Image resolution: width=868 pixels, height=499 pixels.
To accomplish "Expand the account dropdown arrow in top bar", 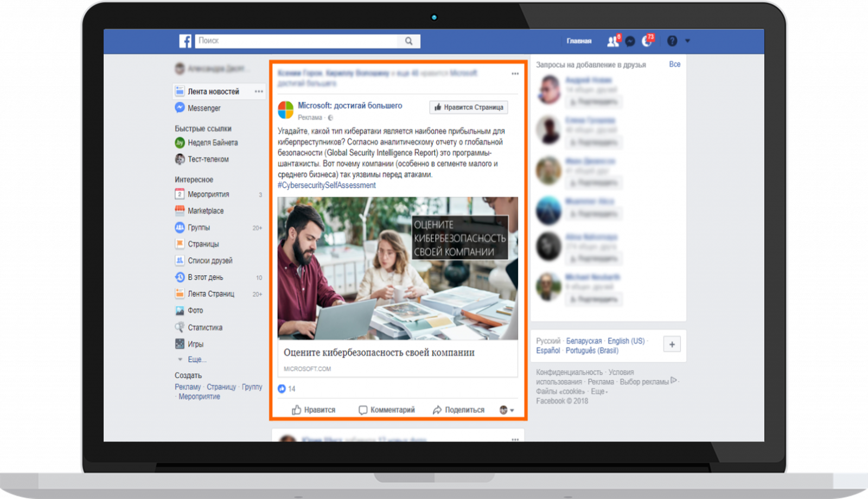I will click(x=687, y=41).
